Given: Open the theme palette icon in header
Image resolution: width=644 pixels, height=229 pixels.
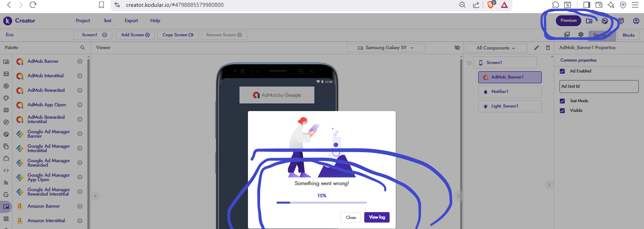Looking at the screenshot, I should 605,21.
